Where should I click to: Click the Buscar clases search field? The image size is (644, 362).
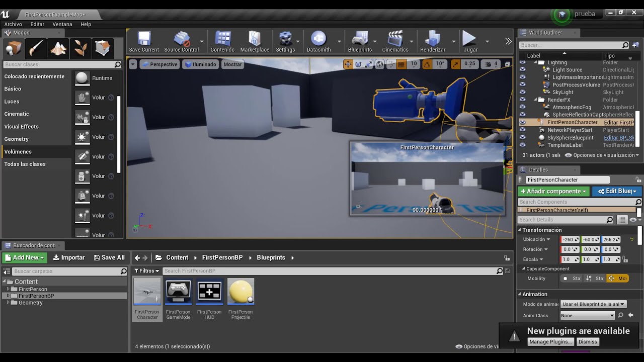[x=62, y=64]
